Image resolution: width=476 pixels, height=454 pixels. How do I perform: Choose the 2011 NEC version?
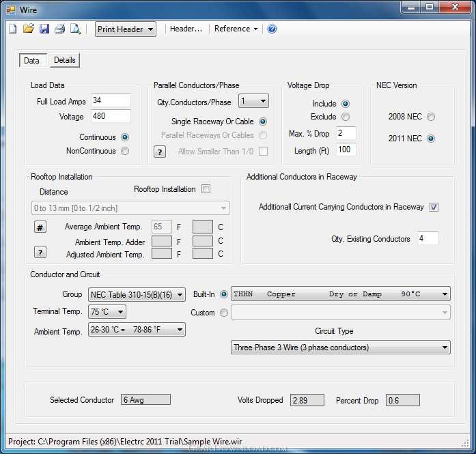tap(431, 139)
